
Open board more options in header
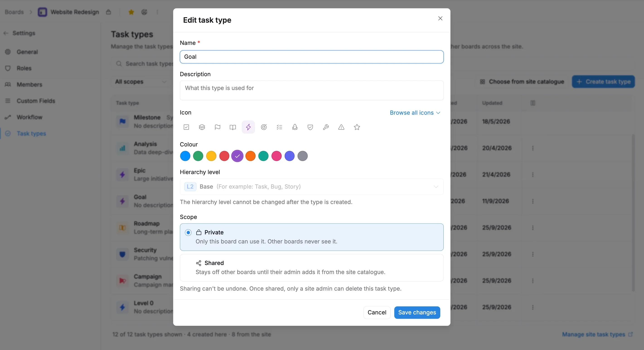(x=157, y=12)
